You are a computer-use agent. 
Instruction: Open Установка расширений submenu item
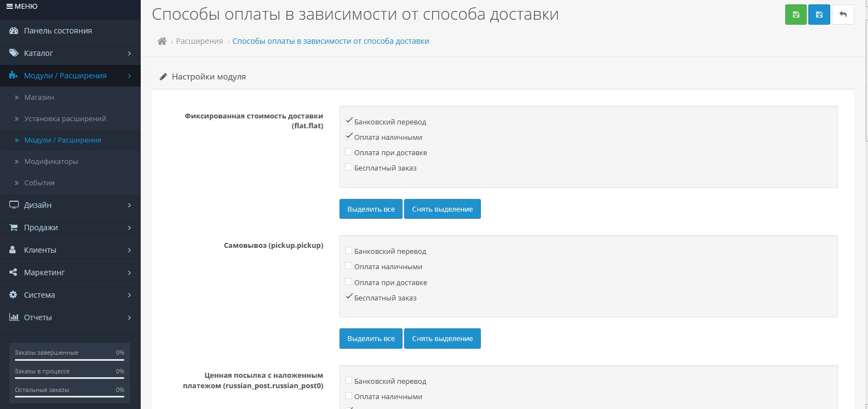[x=70, y=118]
